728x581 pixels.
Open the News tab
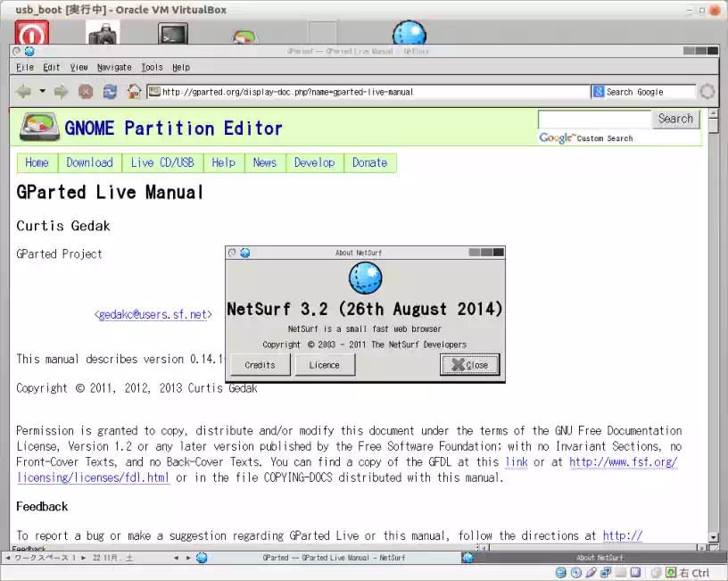[265, 162]
